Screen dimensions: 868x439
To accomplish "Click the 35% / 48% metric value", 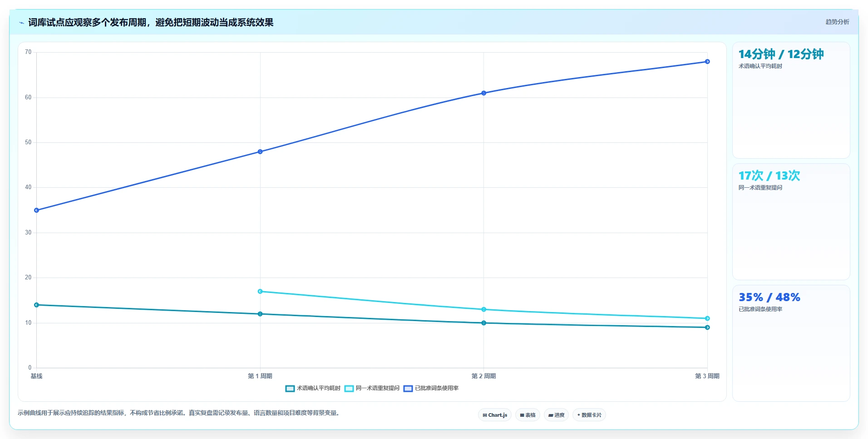I will [x=769, y=298].
